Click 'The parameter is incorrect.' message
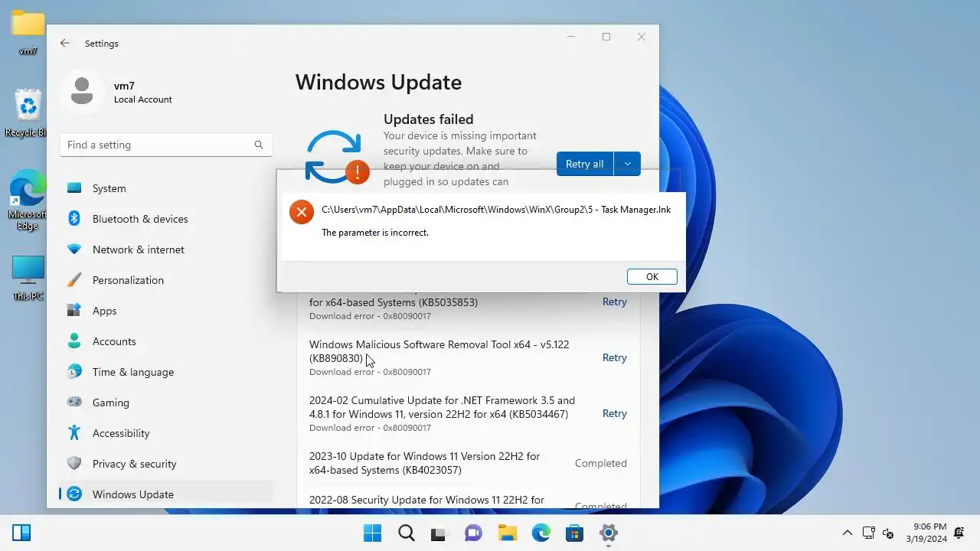Image resolution: width=980 pixels, height=551 pixels. coord(375,233)
